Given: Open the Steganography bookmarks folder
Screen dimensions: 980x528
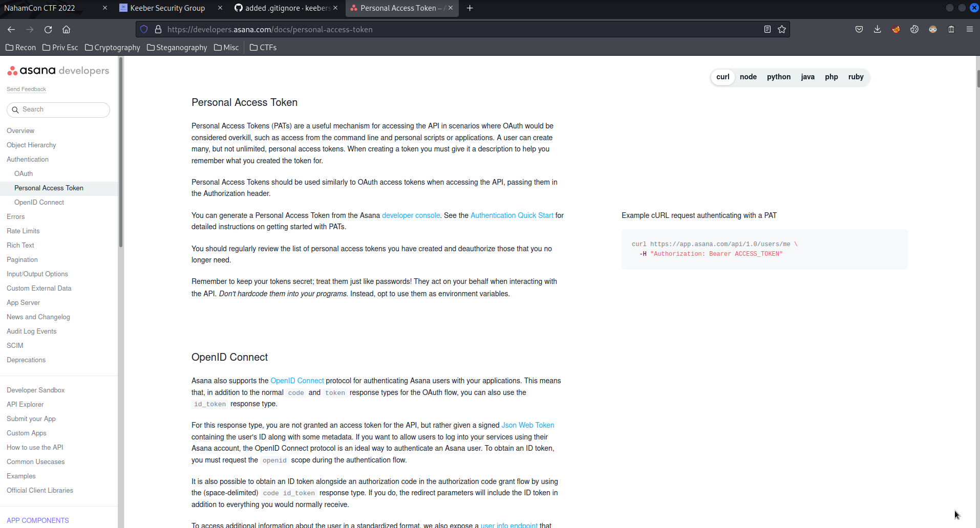Looking at the screenshot, I should click(x=177, y=47).
